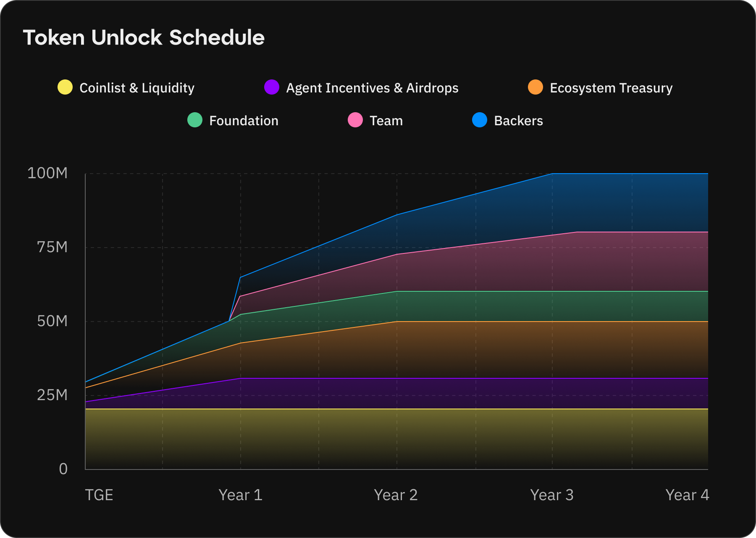Select the purple Agent Incentives & Airdrops dot
756x538 pixels.
click(x=272, y=87)
